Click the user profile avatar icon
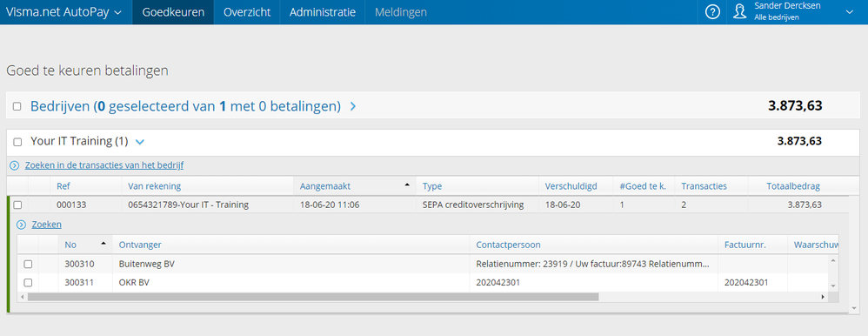The image size is (868, 336). pyautogui.click(x=740, y=11)
